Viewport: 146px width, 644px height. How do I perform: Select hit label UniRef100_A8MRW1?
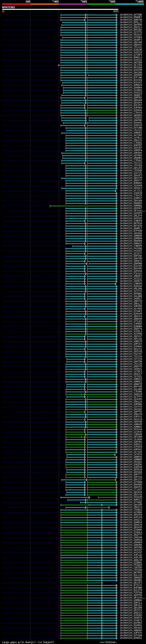(131, 206)
